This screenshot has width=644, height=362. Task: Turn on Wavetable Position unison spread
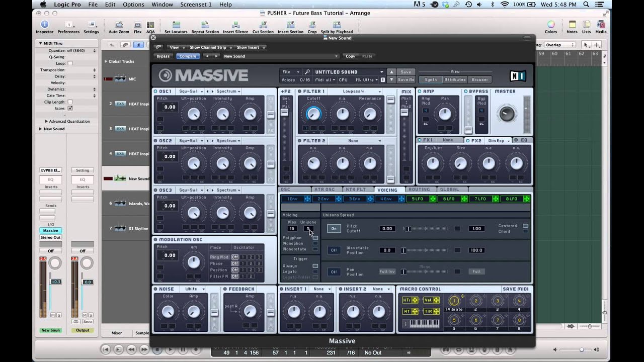[x=334, y=250]
